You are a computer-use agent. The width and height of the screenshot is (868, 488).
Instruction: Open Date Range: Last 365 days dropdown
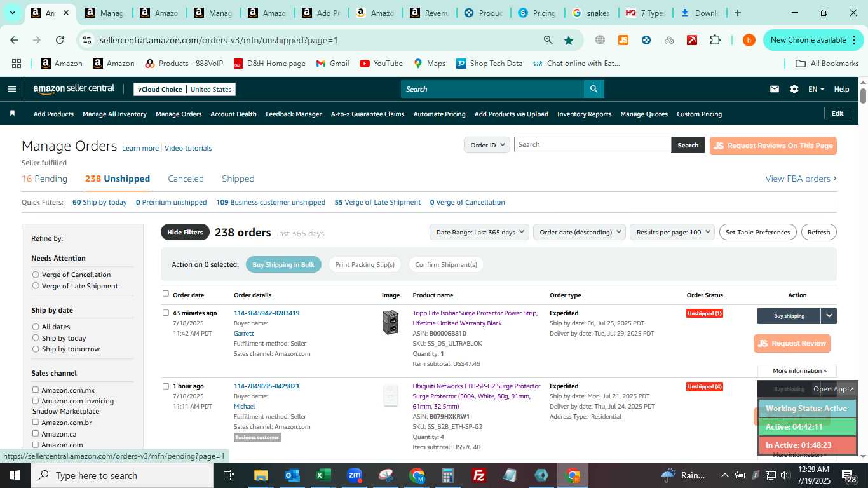pyautogui.click(x=479, y=232)
